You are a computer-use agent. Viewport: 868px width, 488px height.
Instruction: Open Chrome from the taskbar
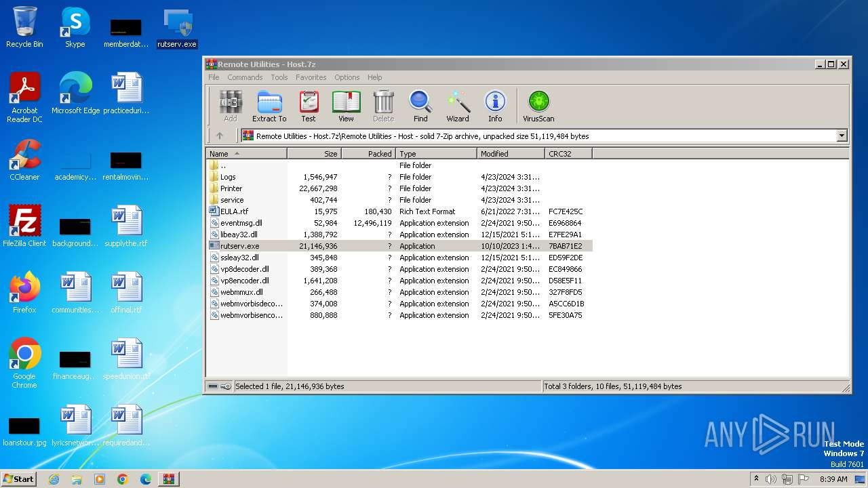pos(123,479)
